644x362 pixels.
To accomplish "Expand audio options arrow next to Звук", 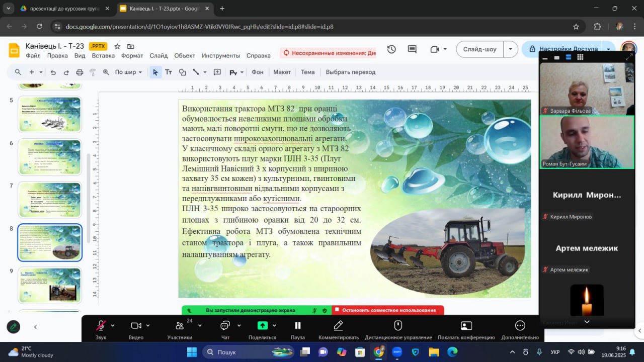I will pos(113,325).
